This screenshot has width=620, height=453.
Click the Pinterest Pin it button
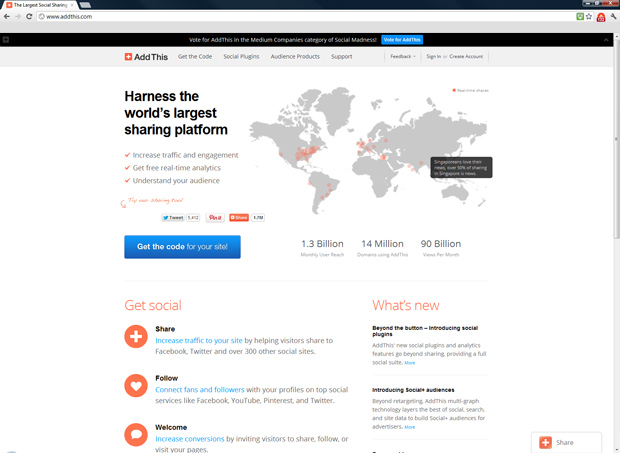tap(215, 217)
